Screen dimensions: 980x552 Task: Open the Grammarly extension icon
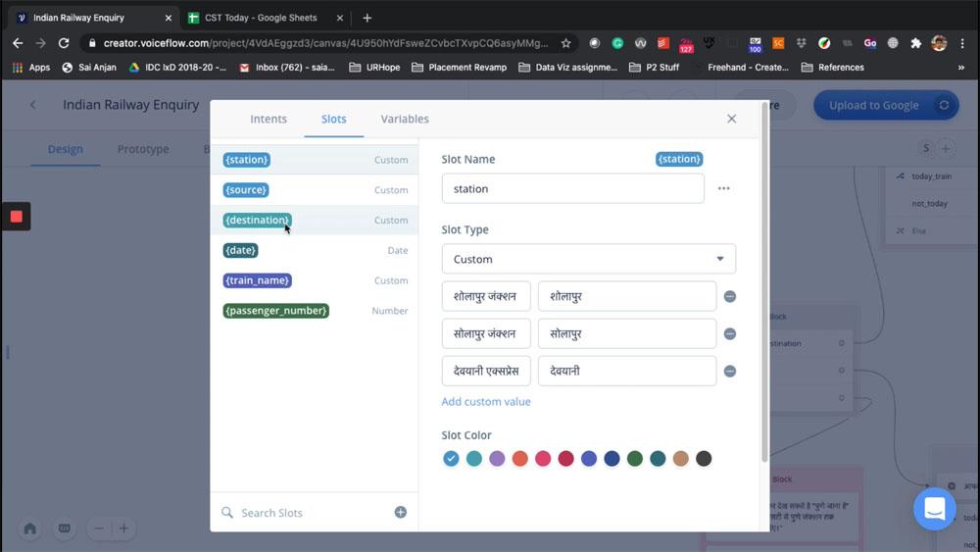coord(617,43)
